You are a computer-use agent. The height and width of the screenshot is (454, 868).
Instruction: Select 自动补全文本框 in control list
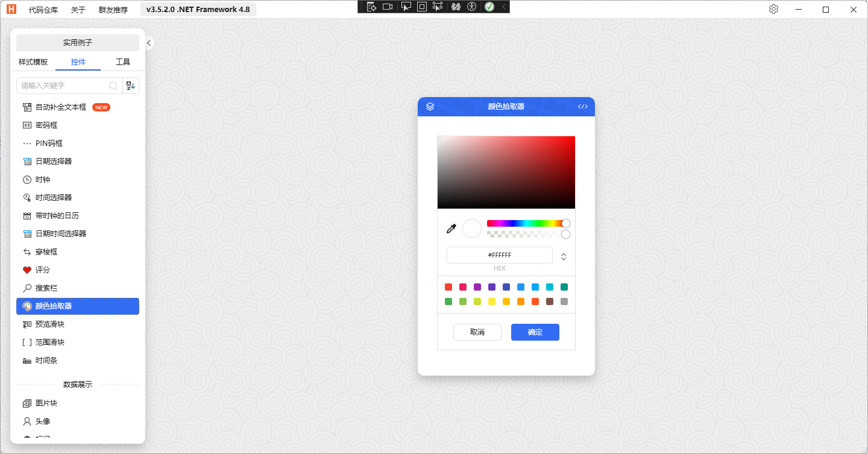pyautogui.click(x=78, y=107)
